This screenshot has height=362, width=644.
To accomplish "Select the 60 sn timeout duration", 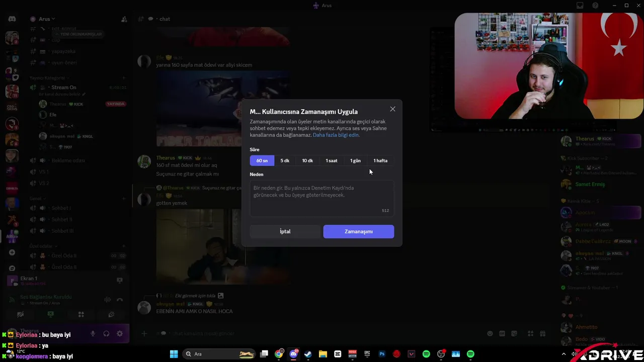I will click(262, 160).
